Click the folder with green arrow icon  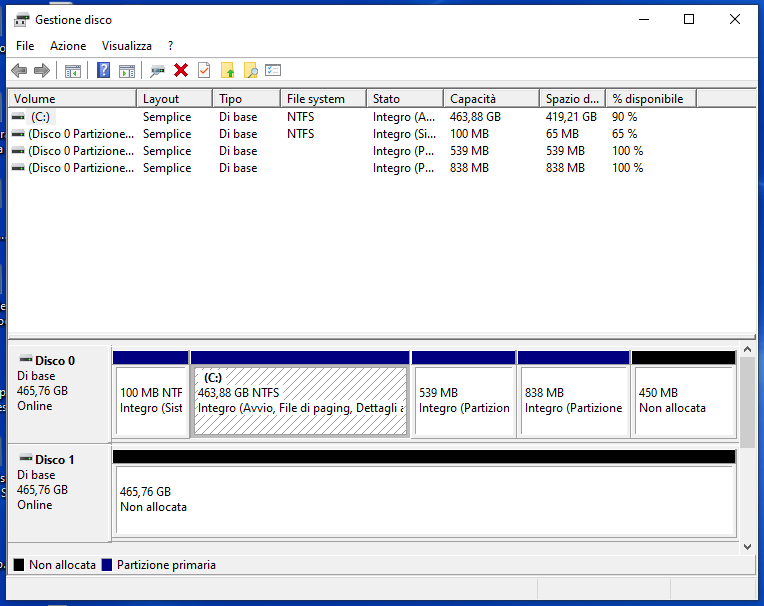click(228, 70)
